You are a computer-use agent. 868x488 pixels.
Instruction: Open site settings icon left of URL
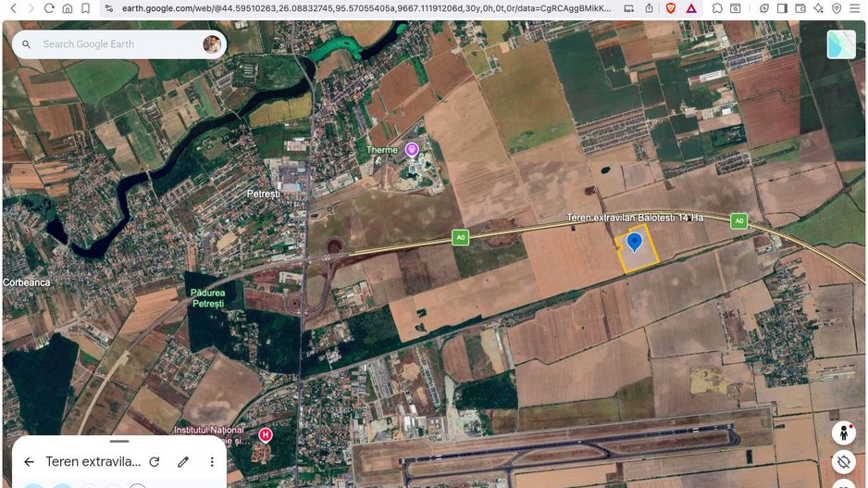(x=109, y=8)
